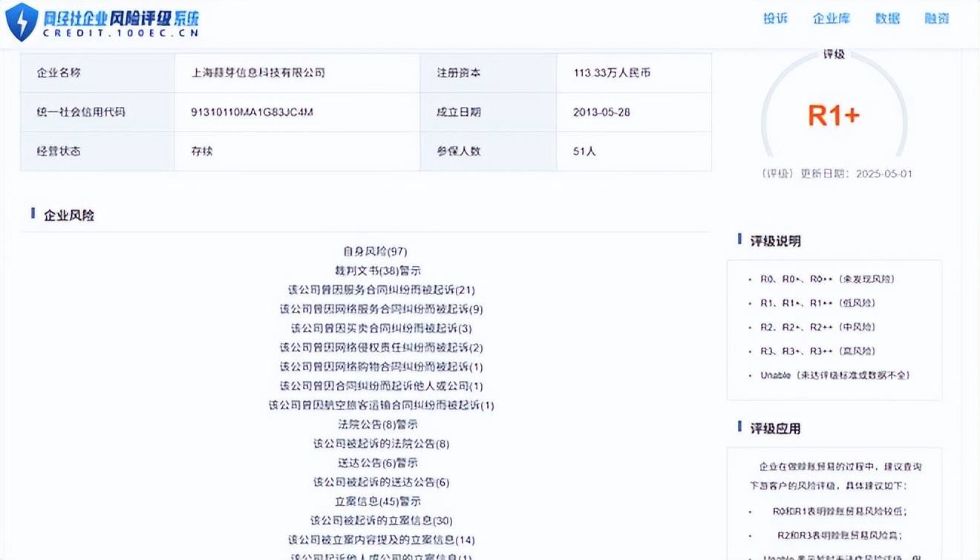Screen dimensions: 980x560
Task: Open 买卖合同纠纷而被起诉(3) entry
Action: pyautogui.click(x=381, y=328)
